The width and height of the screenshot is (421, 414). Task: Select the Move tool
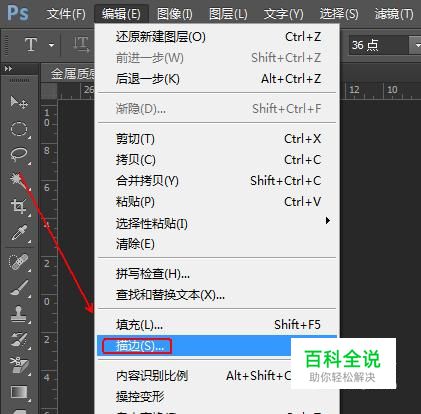pyautogui.click(x=19, y=102)
